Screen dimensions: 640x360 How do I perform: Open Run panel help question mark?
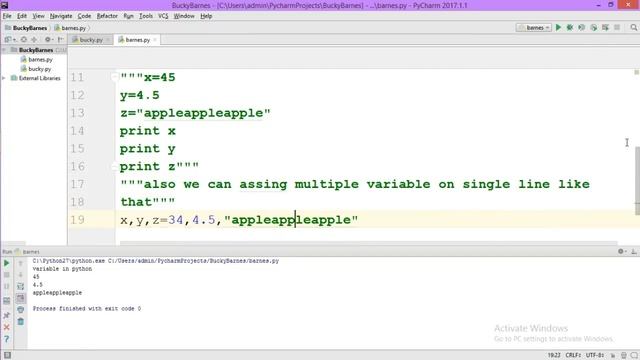pyautogui.click(x=7, y=339)
